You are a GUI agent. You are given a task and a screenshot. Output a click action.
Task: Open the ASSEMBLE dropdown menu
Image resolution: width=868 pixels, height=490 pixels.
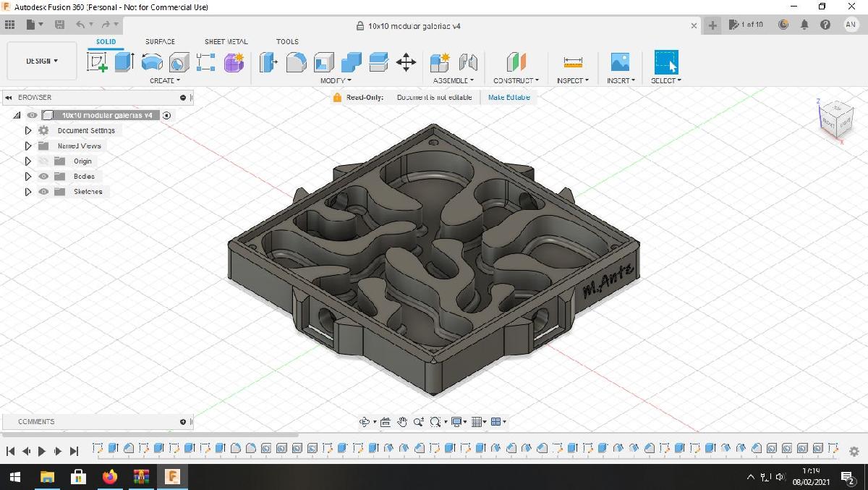(x=454, y=80)
